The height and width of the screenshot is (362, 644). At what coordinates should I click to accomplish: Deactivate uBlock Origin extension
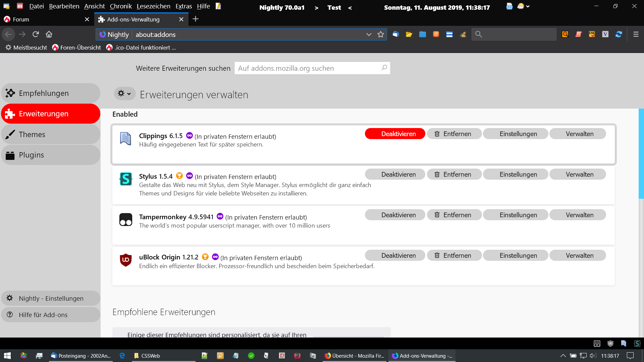tap(395, 255)
